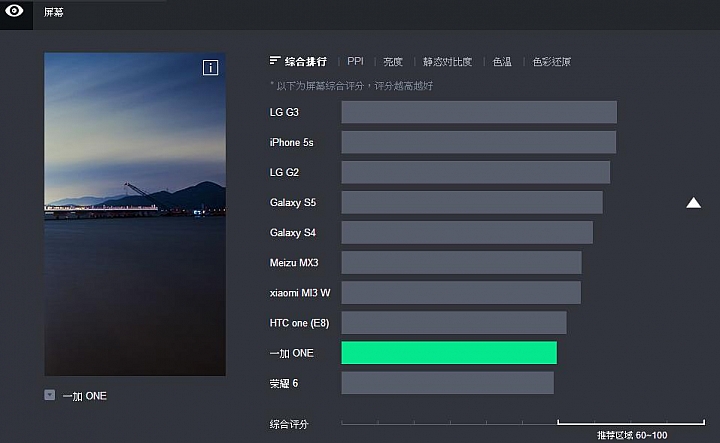Screen dimensions: 720x443
Task: Click the phone screen sample photo
Action: tap(135, 214)
